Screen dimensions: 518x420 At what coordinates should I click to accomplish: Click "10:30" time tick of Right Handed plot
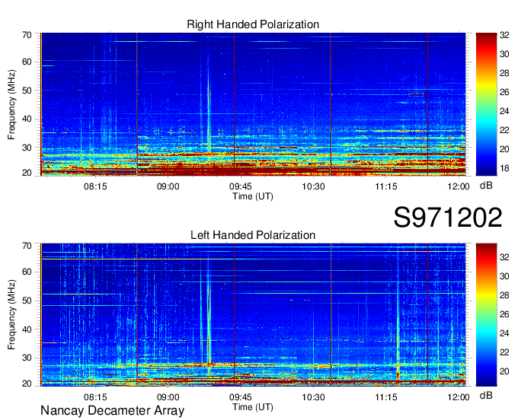(314, 186)
